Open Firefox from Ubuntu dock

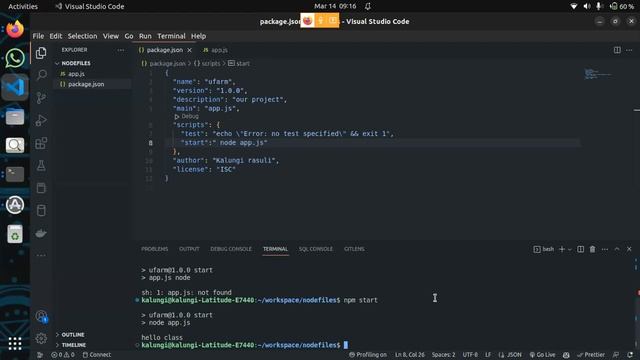(x=15, y=29)
